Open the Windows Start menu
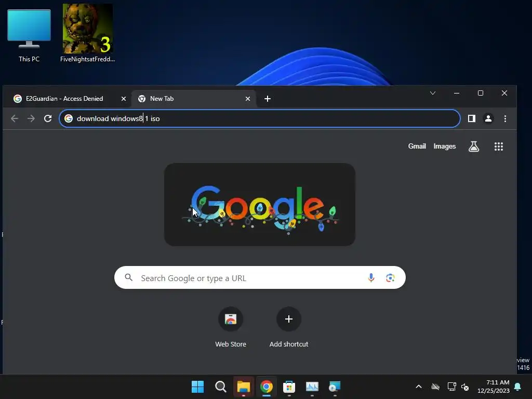 pos(197,387)
